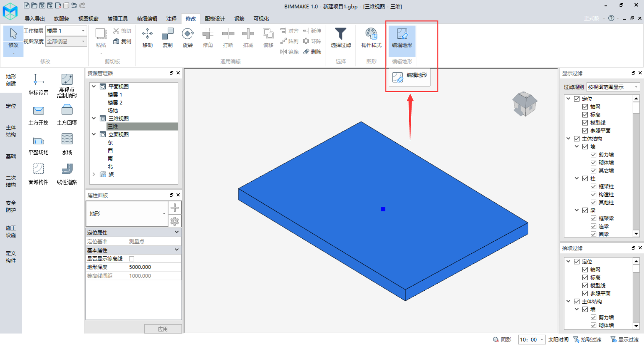Click the 扣减 subtract tool
This screenshot has height=345, width=644.
(x=248, y=38)
